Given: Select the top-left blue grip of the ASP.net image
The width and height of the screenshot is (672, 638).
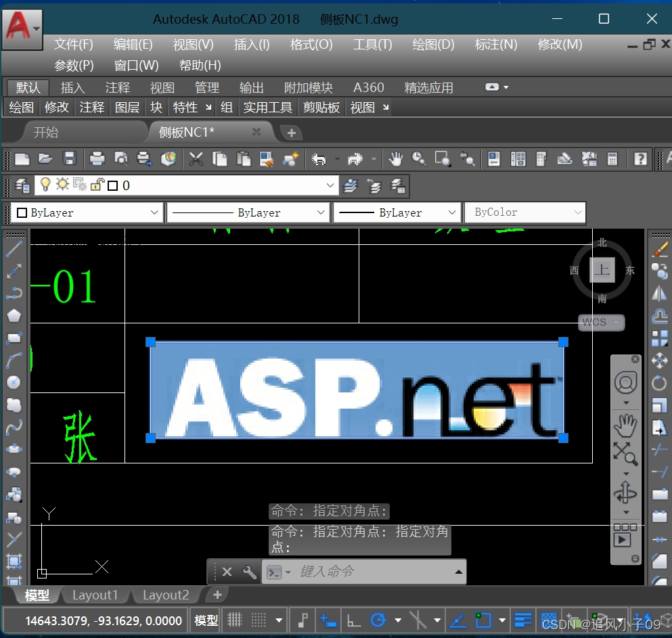Looking at the screenshot, I should click(x=150, y=342).
